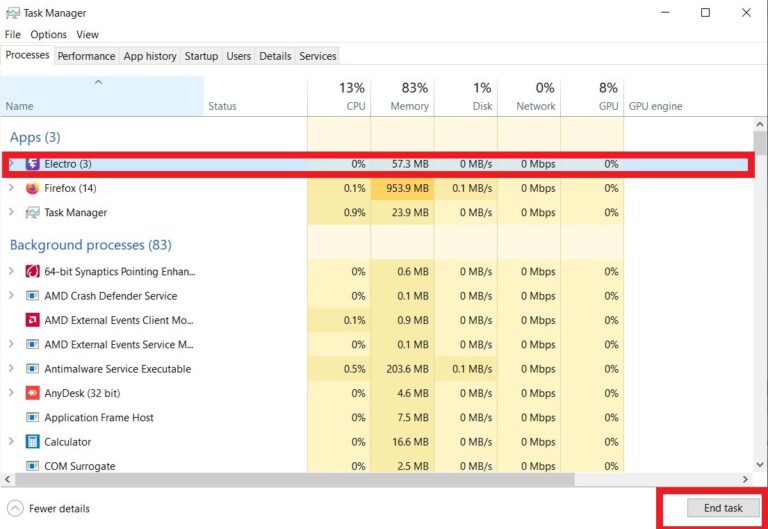Screen dimensions: 768x529
Task: Click Antimalware memory value 203.6 MB
Action: click(407, 369)
